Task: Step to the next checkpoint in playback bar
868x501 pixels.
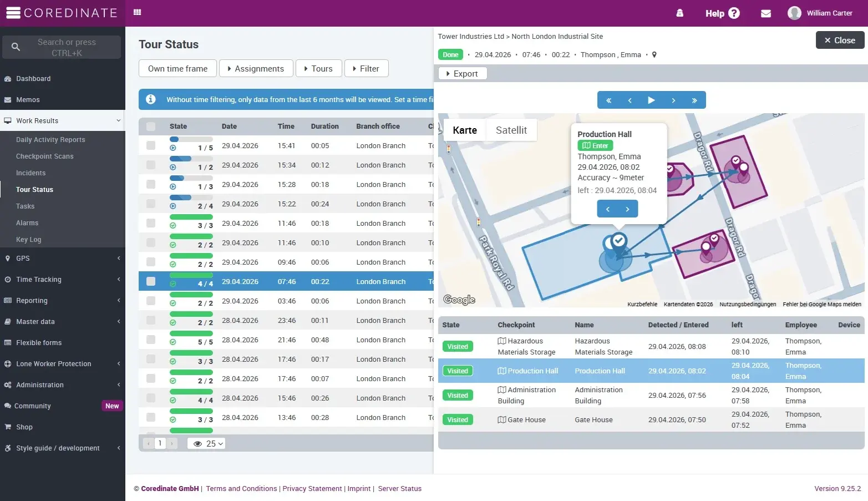Action: click(x=673, y=100)
